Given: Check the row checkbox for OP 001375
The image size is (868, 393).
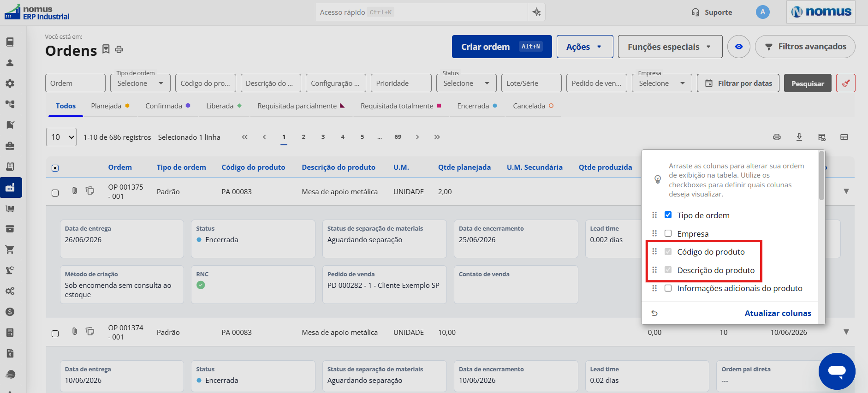Looking at the screenshot, I should click(x=55, y=193).
